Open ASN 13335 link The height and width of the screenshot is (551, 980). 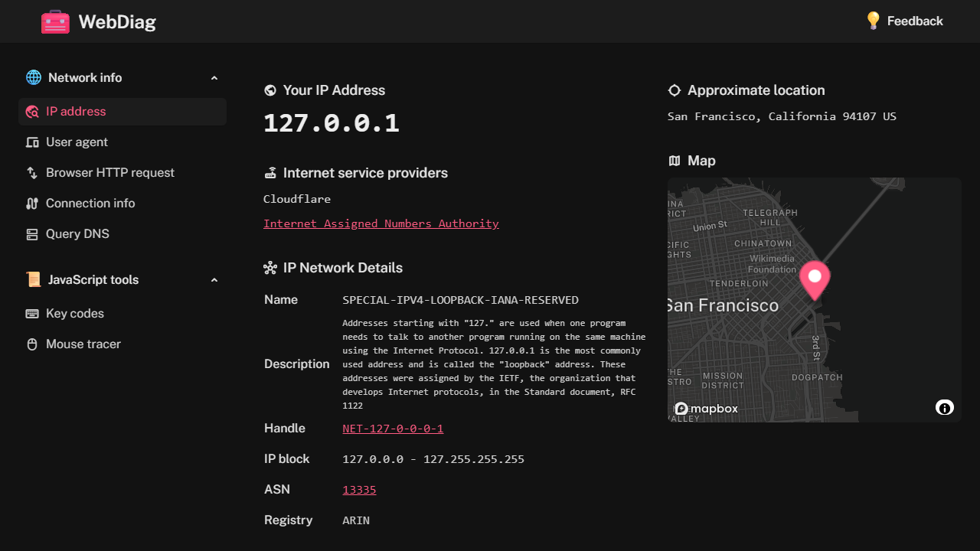[x=359, y=490]
